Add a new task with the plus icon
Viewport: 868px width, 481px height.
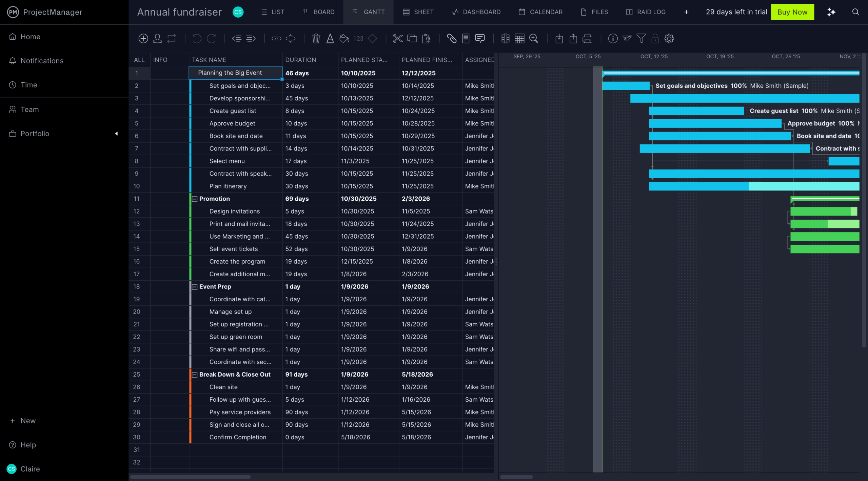pyautogui.click(x=143, y=38)
